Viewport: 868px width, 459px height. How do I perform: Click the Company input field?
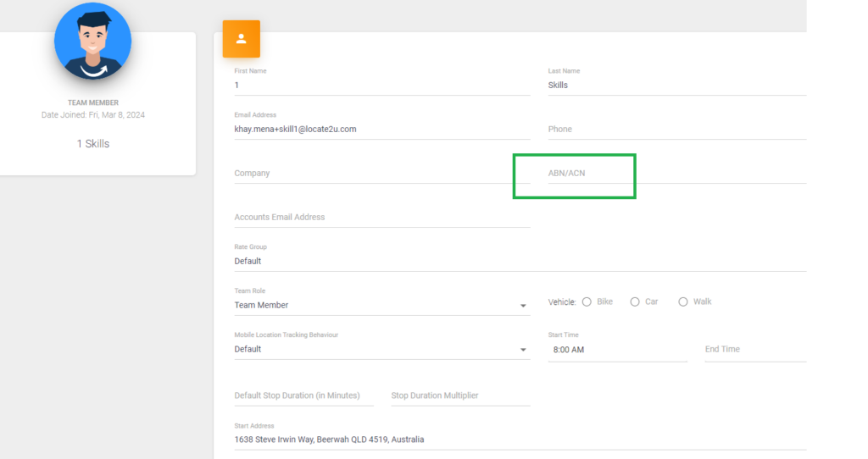tap(382, 173)
